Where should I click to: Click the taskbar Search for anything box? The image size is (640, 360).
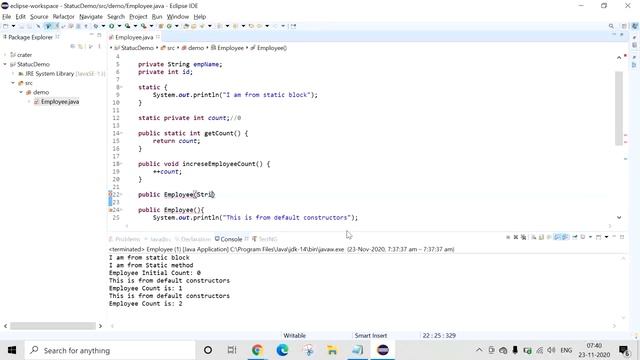click(x=110, y=350)
